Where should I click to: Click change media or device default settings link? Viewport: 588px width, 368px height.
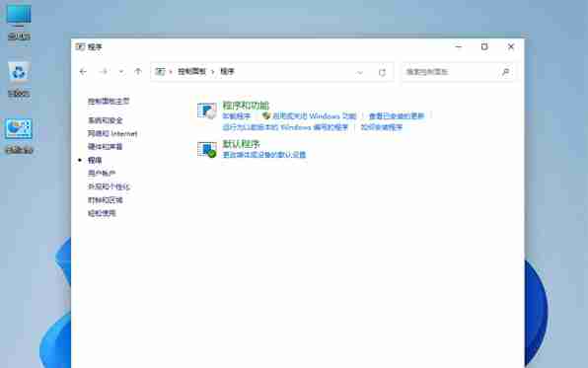coord(264,155)
